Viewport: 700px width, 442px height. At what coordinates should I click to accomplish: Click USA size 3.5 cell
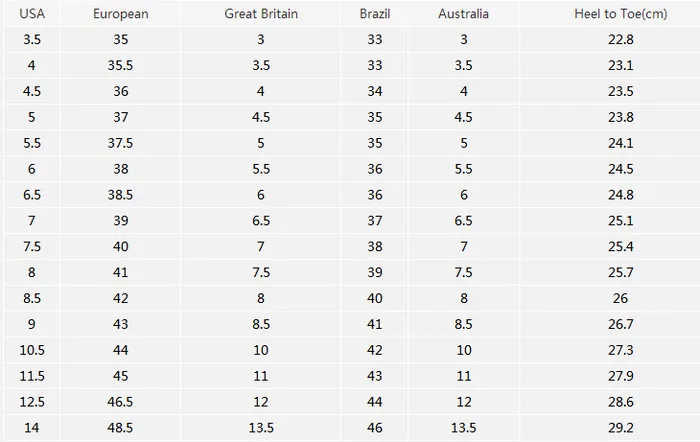click(32, 40)
